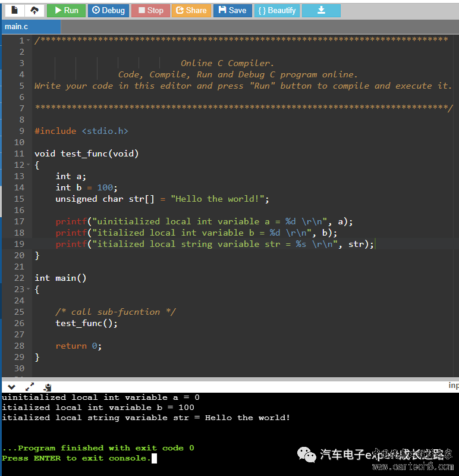Beautify the code formatting
The width and height of the screenshot is (459, 476).
coord(276,10)
